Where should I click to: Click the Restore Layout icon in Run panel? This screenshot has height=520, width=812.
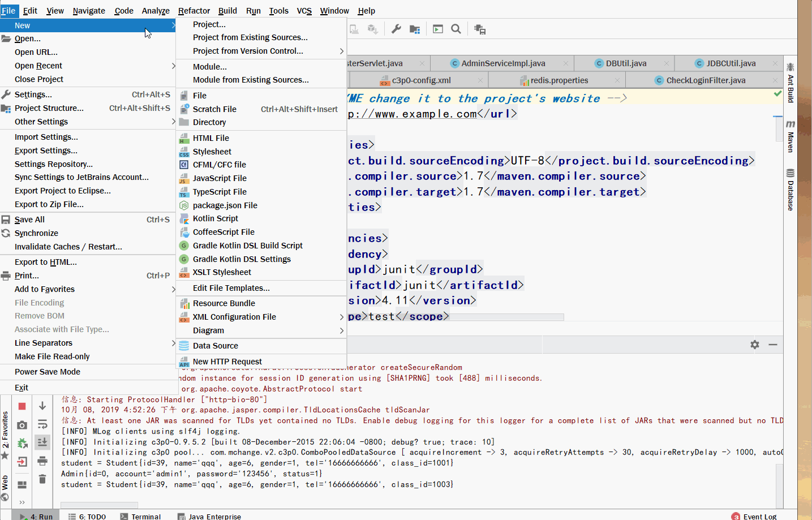[x=22, y=484]
